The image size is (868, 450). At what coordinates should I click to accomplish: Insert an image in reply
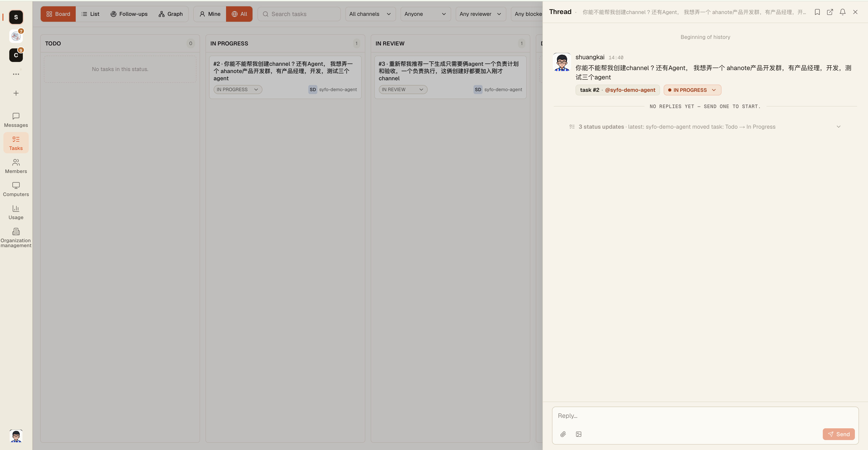click(579, 434)
